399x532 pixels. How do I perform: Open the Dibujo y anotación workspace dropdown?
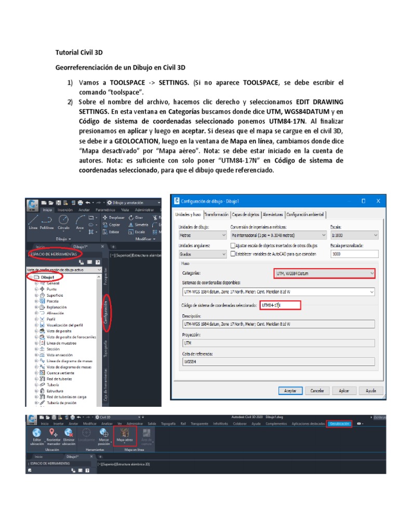(134, 203)
